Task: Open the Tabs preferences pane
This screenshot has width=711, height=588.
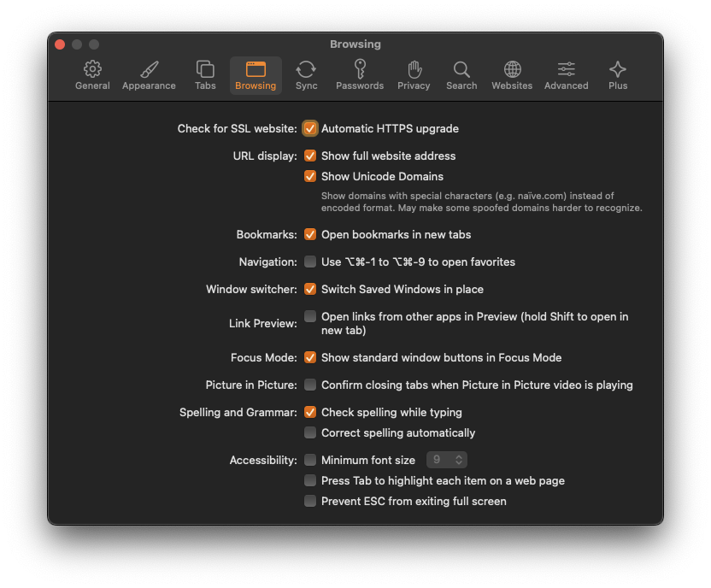Action: pyautogui.click(x=204, y=75)
